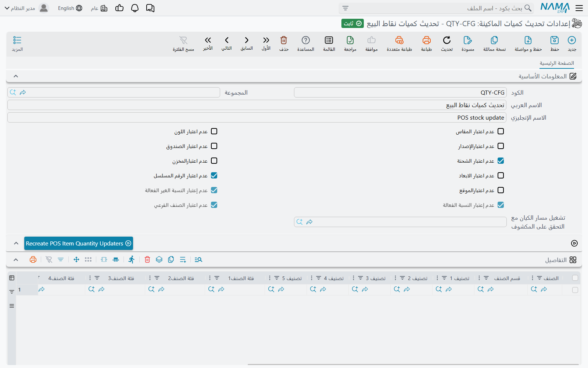Click the حفظ (Save) toolbar icon
The width and height of the screenshot is (588, 368).
click(x=555, y=40)
